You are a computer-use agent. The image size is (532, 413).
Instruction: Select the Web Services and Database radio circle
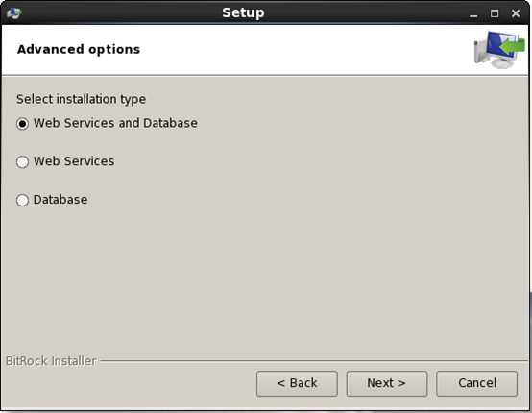pyautogui.click(x=22, y=124)
